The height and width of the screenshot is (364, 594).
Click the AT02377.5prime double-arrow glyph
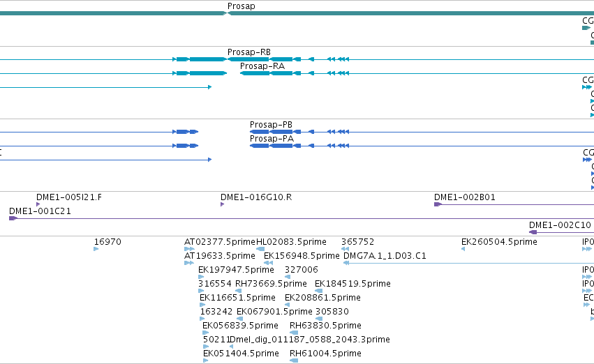pos(189,249)
